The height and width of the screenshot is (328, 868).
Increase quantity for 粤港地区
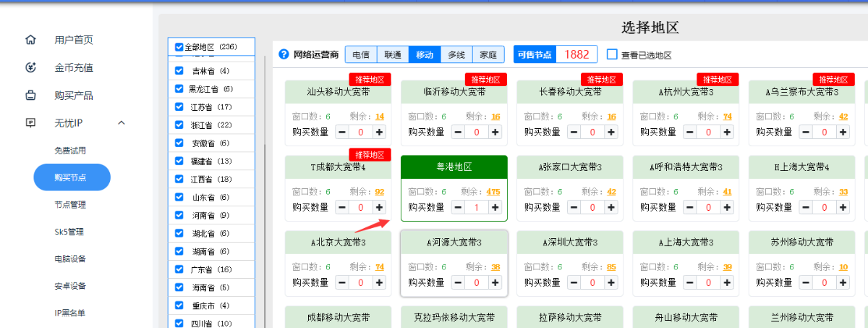pyautogui.click(x=495, y=207)
